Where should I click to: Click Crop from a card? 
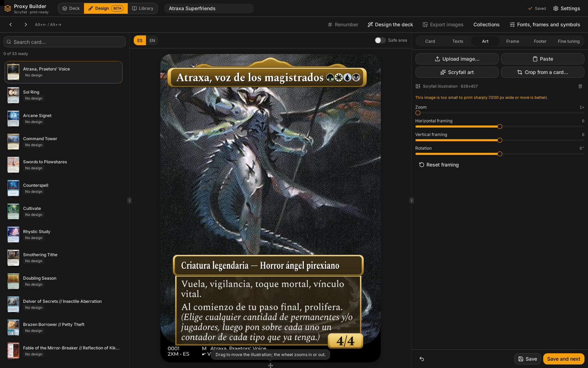coord(542,72)
